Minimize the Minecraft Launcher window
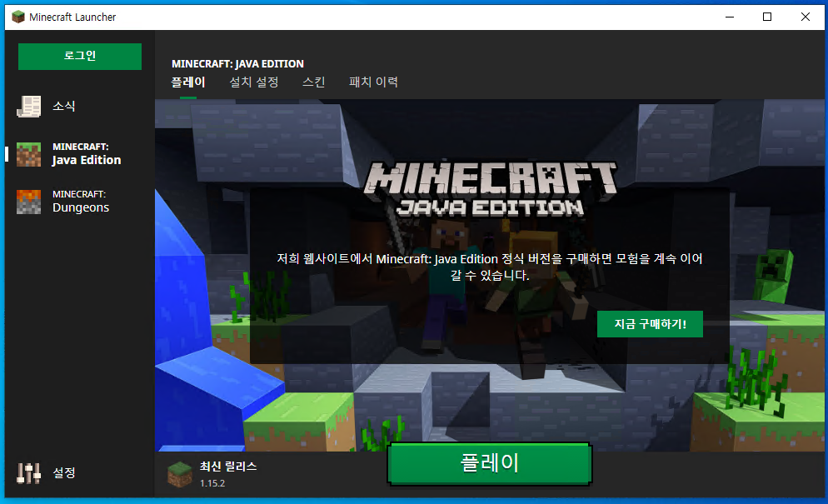 [730, 17]
